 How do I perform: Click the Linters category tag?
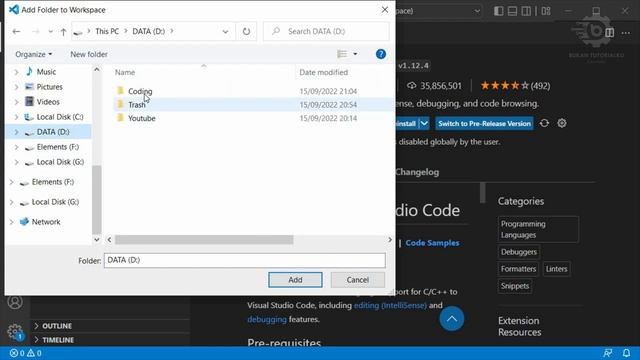tap(556, 269)
